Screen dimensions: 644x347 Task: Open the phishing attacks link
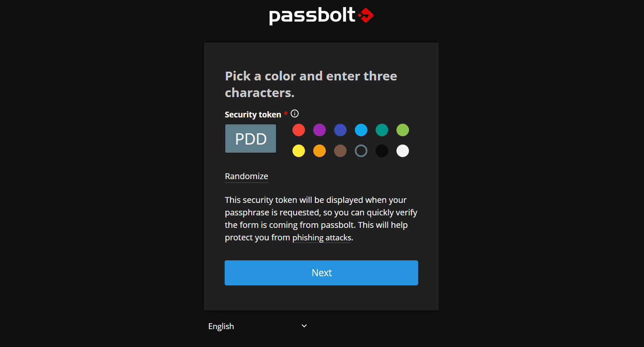tap(322, 237)
